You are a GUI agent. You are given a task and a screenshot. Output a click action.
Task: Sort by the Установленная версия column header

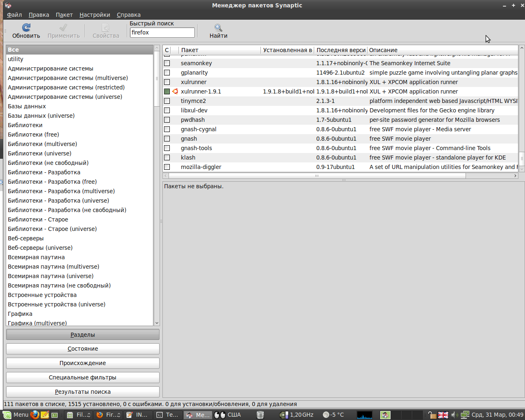tap(288, 50)
